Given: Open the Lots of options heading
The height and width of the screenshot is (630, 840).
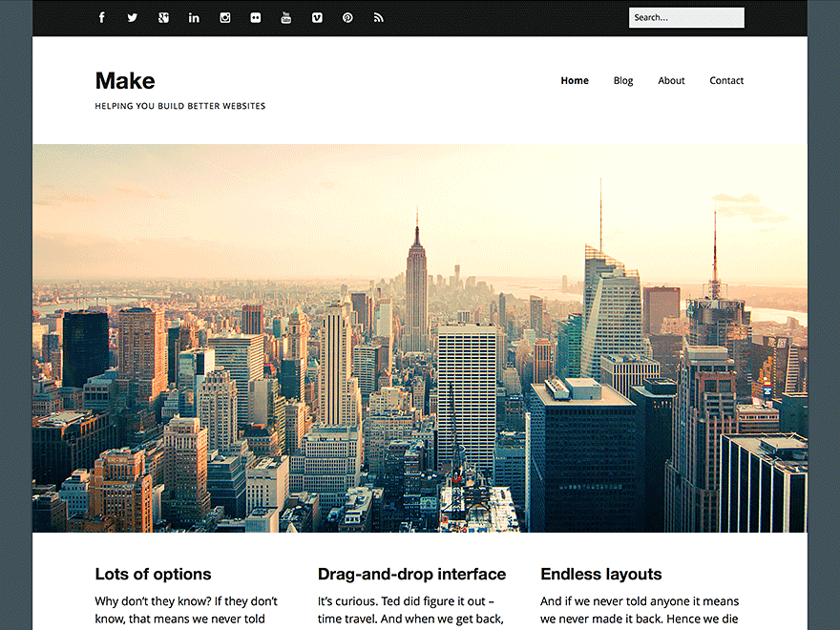Looking at the screenshot, I should [153, 574].
